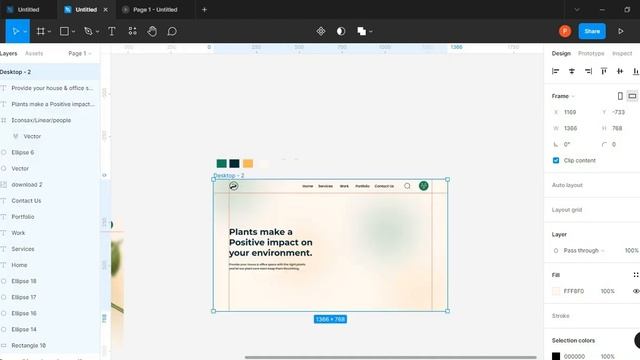Select the Comment tool
Viewport: 640px width, 360px height.
[172, 31]
